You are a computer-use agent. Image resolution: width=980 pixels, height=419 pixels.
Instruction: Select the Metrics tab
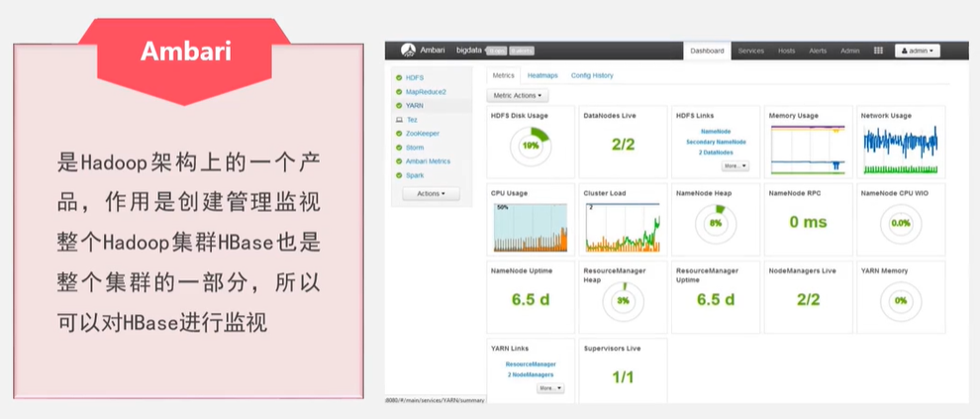(503, 75)
